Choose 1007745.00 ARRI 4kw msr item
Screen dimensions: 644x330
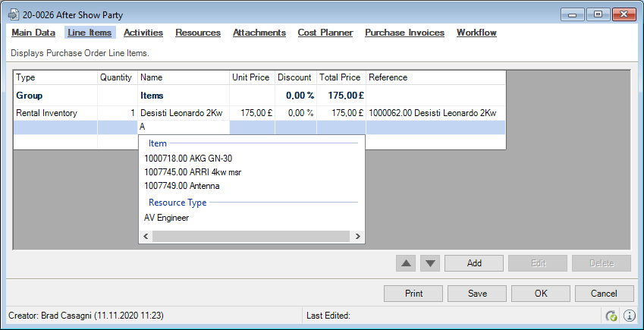pos(193,172)
